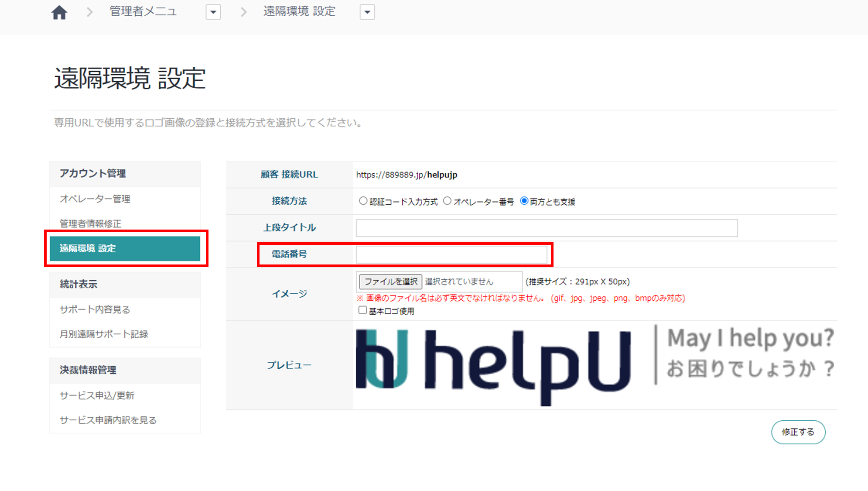Go to サービス申込/更新 page
868x491 pixels.
click(x=97, y=395)
